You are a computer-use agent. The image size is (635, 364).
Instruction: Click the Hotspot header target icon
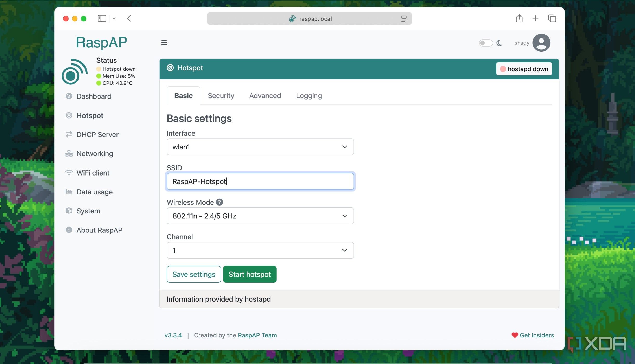pyautogui.click(x=170, y=68)
